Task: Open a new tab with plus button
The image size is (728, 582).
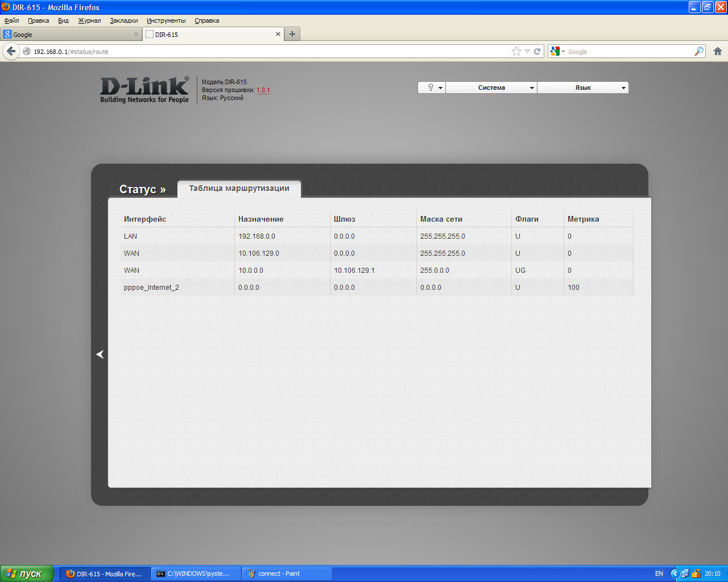Action: click(x=292, y=34)
